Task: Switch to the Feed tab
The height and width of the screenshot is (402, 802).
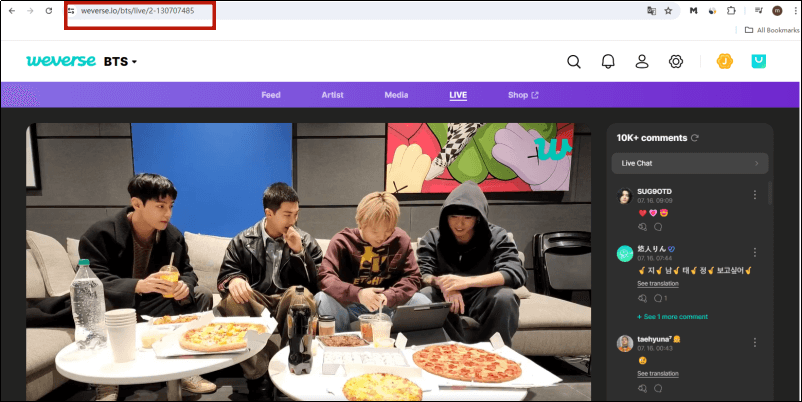Action: point(271,95)
